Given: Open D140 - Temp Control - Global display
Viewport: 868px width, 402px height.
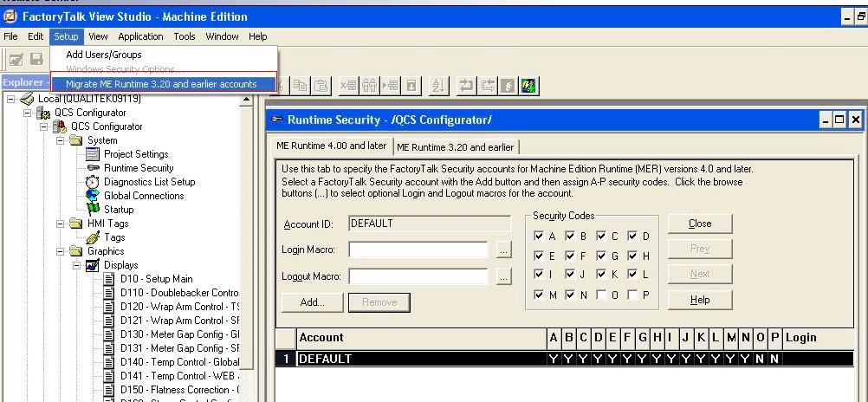Looking at the screenshot, I should point(179,362).
